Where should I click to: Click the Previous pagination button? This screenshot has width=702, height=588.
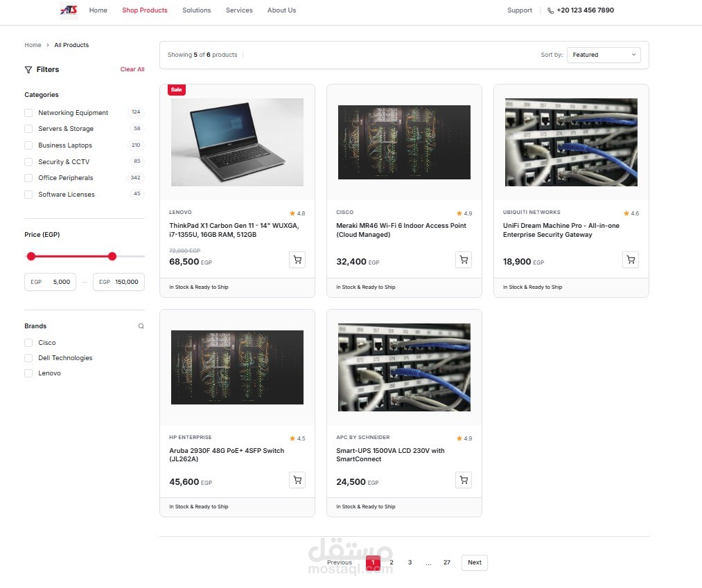coord(340,562)
